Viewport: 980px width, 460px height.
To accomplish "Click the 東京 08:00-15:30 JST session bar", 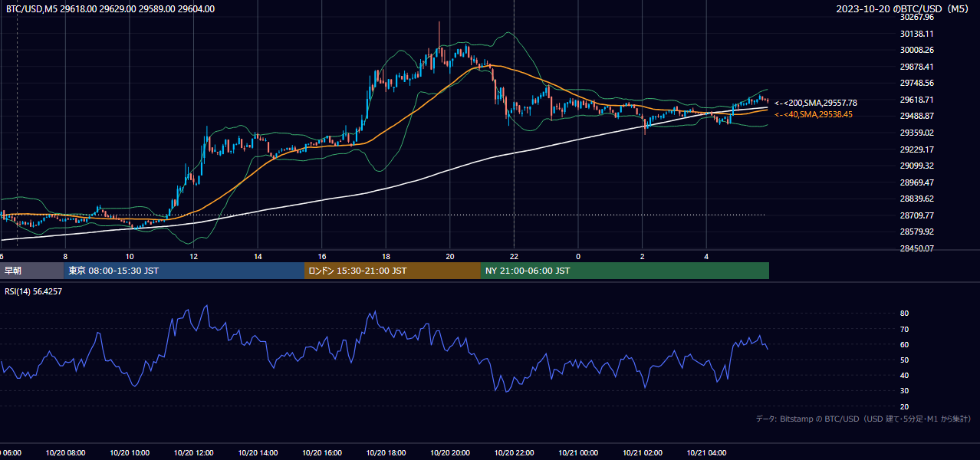I will pos(184,271).
